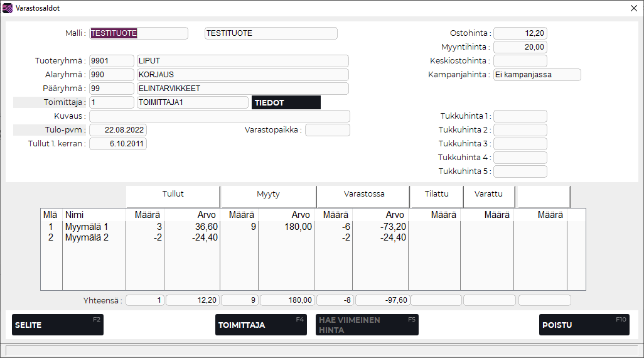Select the Malli field containing TESTITUOTE
The width and height of the screenshot is (644, 358).
point(139,33)
